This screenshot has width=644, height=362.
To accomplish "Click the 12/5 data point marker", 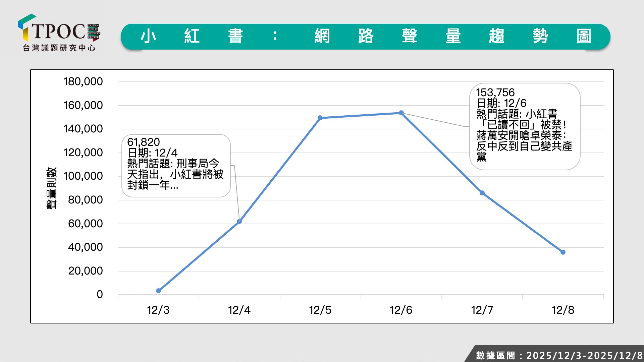I will tap(320, 118).
